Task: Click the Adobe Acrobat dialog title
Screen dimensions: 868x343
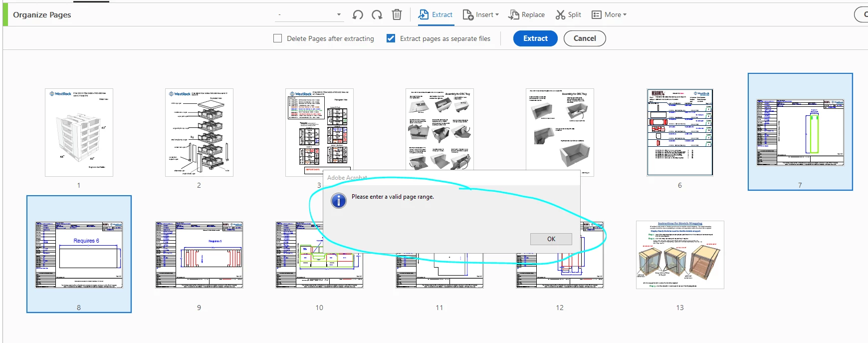Action: pos(347,178)
